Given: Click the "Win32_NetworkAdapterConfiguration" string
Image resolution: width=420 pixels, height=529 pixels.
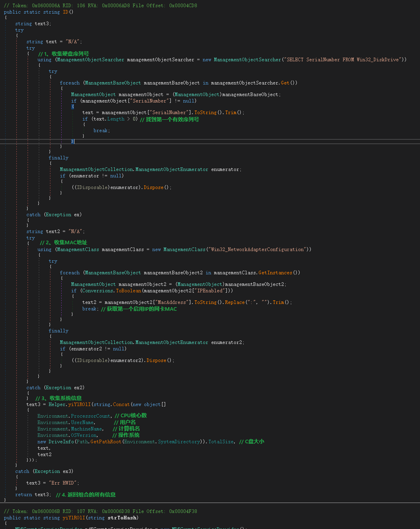Looking at the screenshot, I should 257,249.
